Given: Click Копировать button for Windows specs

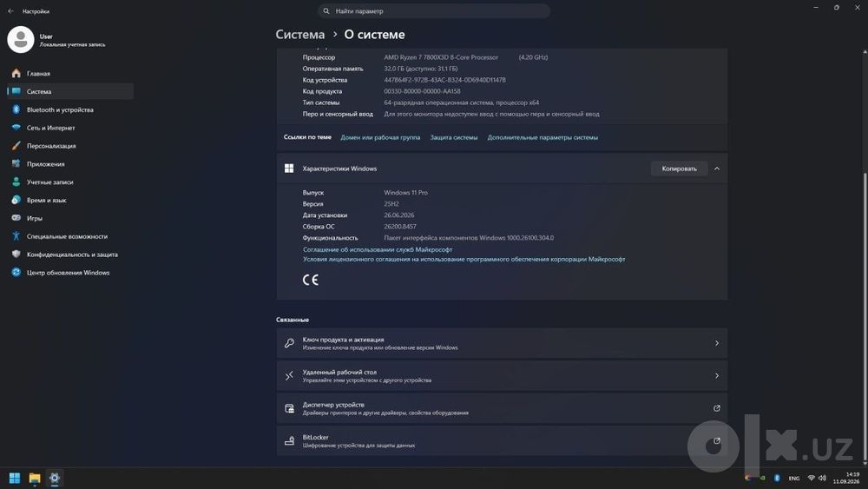Looking at the screenshot, I should [x=680, y=169].
